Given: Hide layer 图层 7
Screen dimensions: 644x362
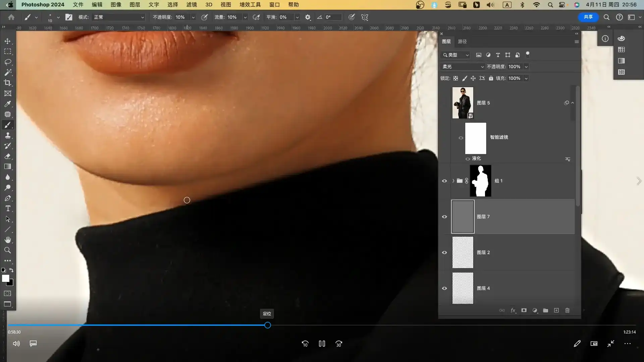Looking at the screenshot, I should click(444, 217).
